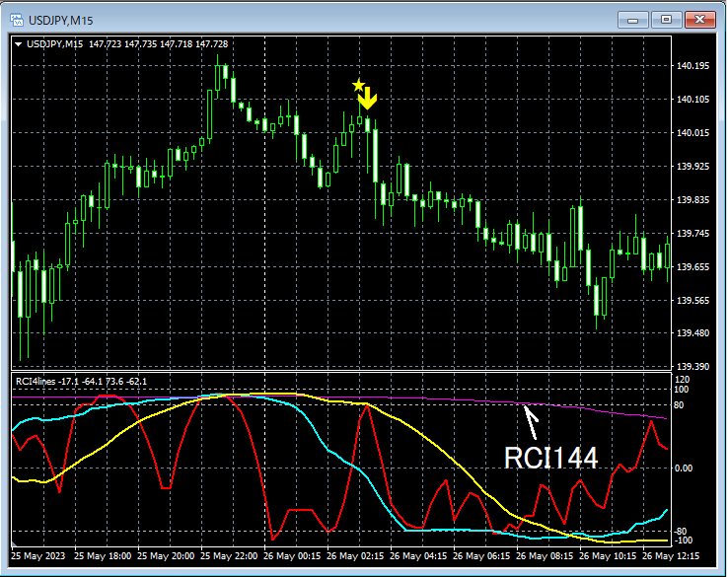The height and width of the screenshot is (577, 728).
Task: Click the 25 May 18:00 time label
Action: point(103,555)
